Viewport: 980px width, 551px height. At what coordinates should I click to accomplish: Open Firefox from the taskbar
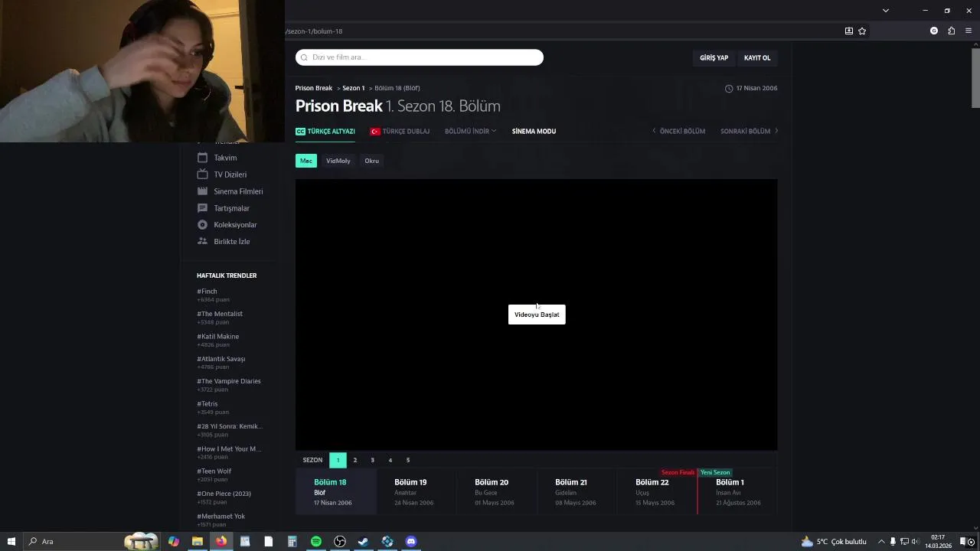221,542
